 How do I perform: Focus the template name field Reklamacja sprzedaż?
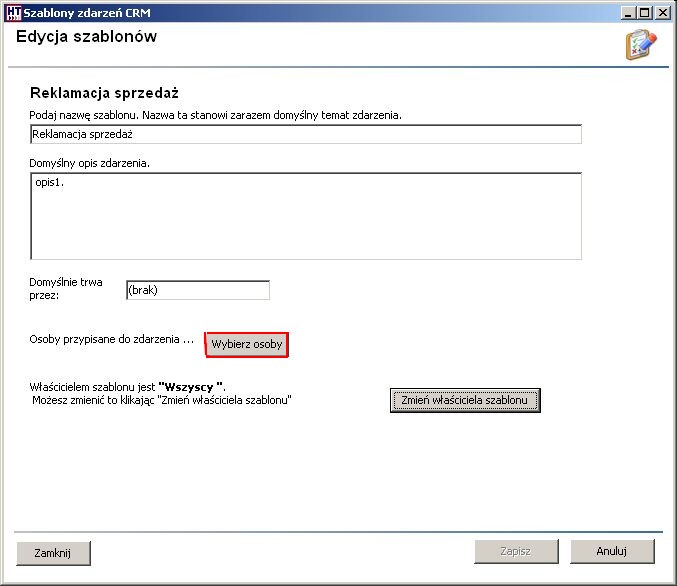click(306, 134)
